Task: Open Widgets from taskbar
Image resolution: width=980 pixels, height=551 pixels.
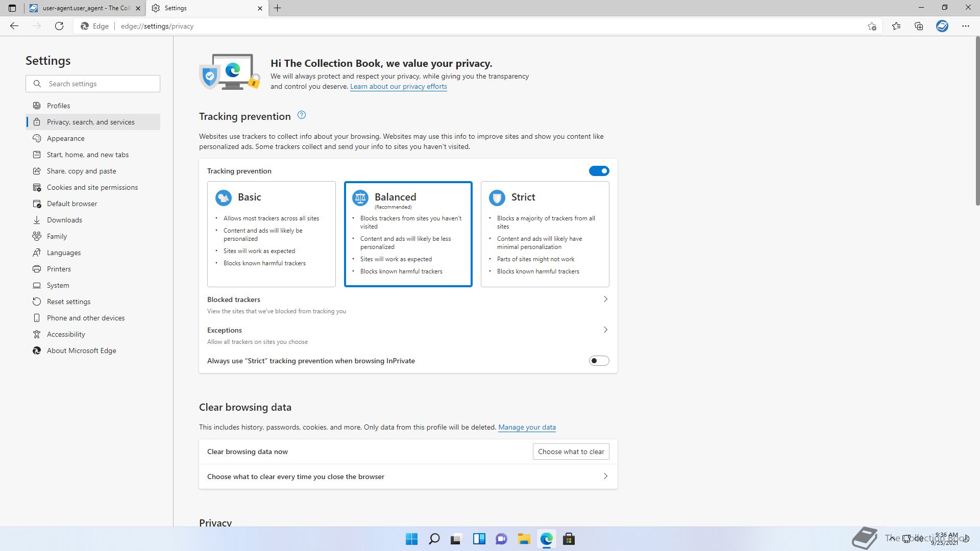Action: 479,539
